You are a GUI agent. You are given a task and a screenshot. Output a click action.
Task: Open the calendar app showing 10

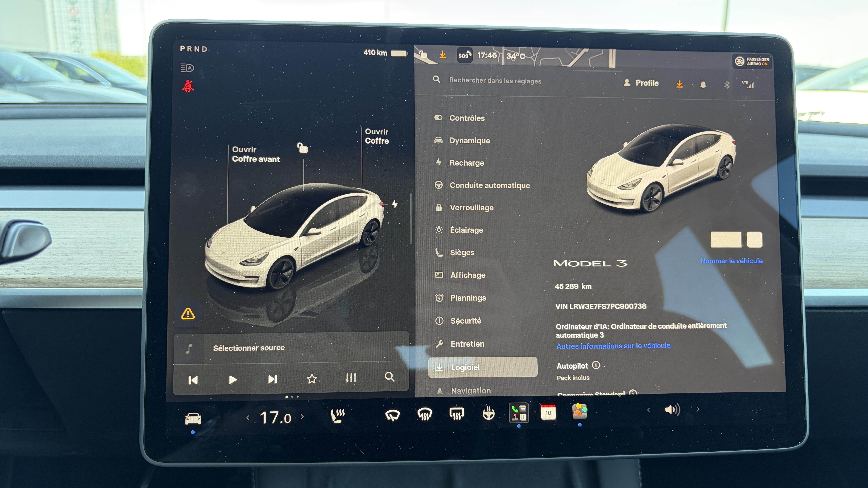coord(548,412)
